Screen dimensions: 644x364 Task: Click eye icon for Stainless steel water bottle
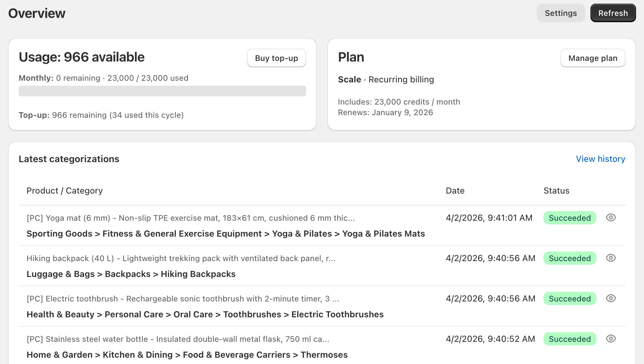pyautogui.click(x=611, y=339)
